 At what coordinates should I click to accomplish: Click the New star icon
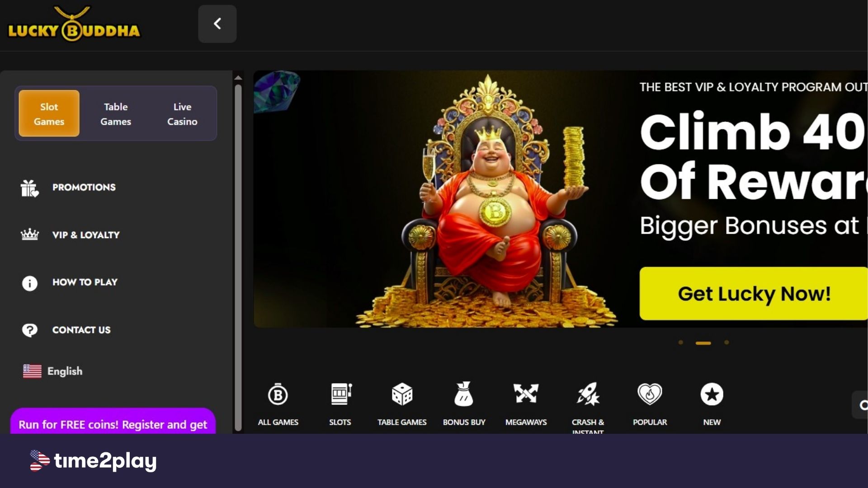pos(712,394)
